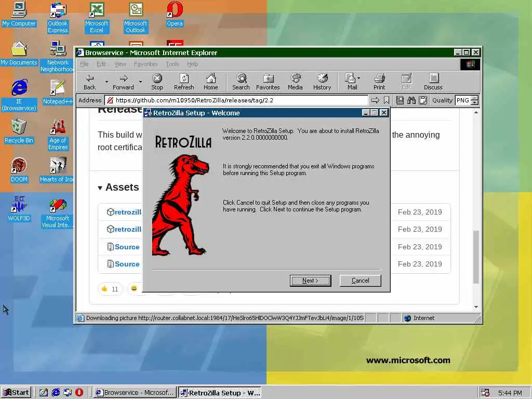Image resolution: width=532 pixels, height=399 pixels.
Task: Open the Discuss toolbar button
Action: pos(433,82)
